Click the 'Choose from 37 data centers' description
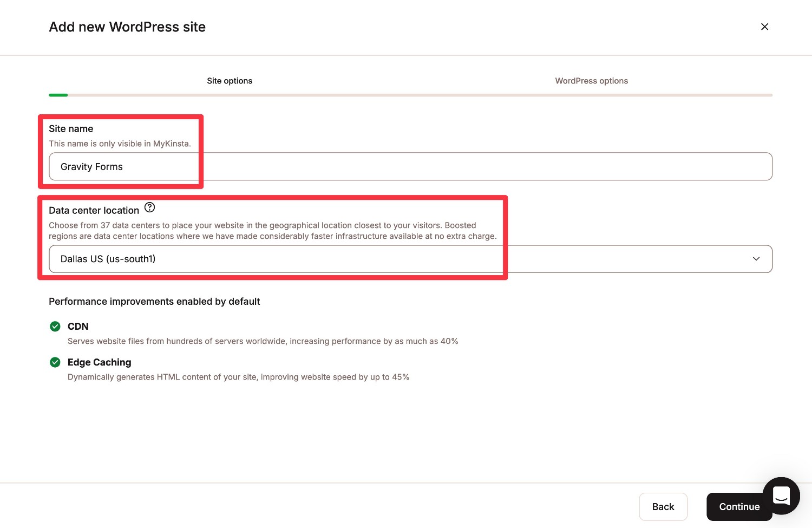This screenshot has height=528, width=812. pyautogui.click(x=272, y=231)
